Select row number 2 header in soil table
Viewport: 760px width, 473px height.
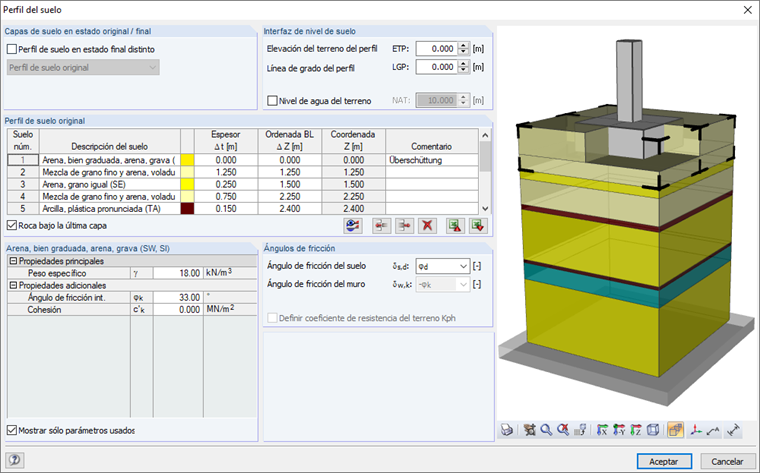click(23, 173)
